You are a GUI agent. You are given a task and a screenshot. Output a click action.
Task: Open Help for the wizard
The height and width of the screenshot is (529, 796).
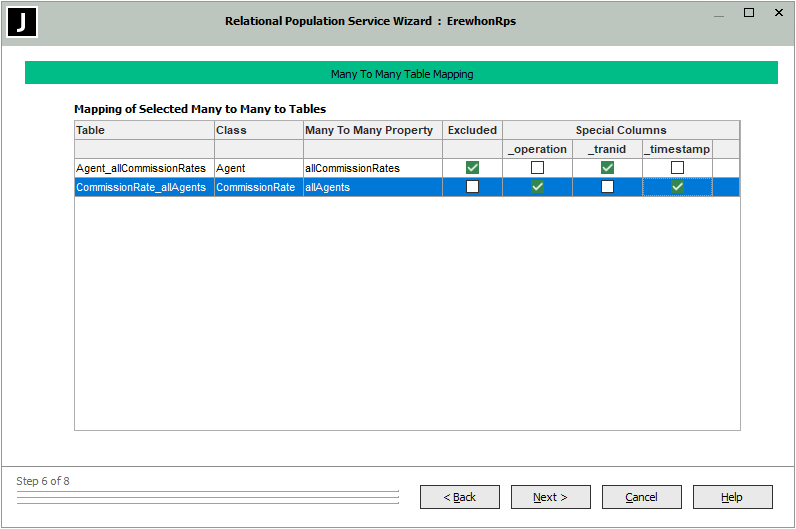[732, 497]
